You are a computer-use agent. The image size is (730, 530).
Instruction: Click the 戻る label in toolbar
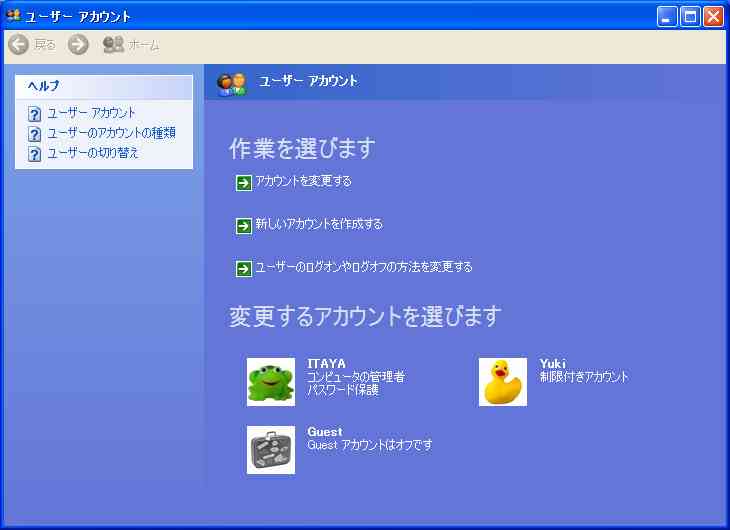[x=45, y=45]
